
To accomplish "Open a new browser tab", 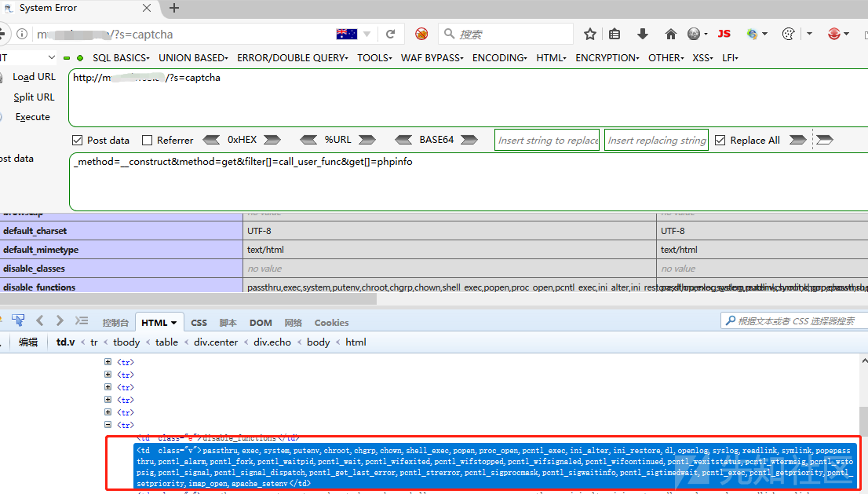I will 173,8.
